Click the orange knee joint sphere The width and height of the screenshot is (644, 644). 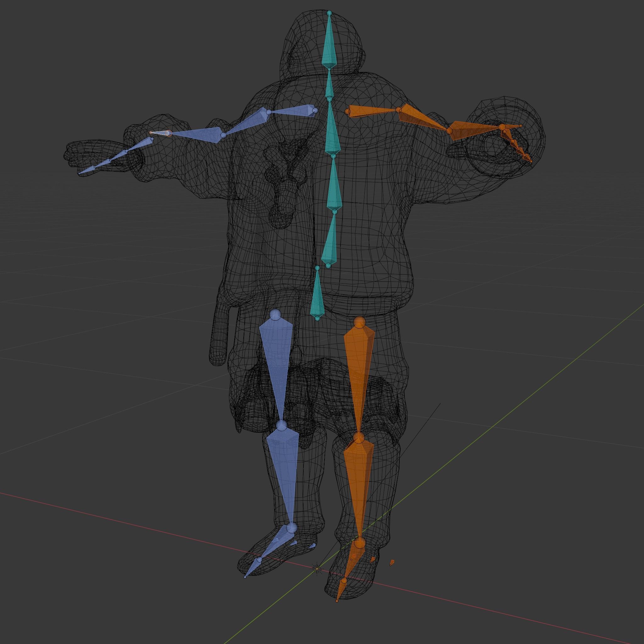click(x=358, y=438)
